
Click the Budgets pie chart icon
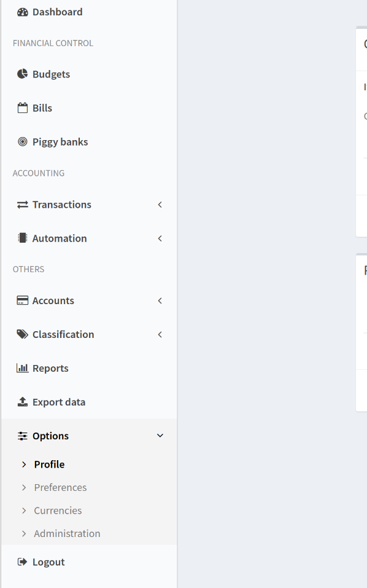[23, 74]
